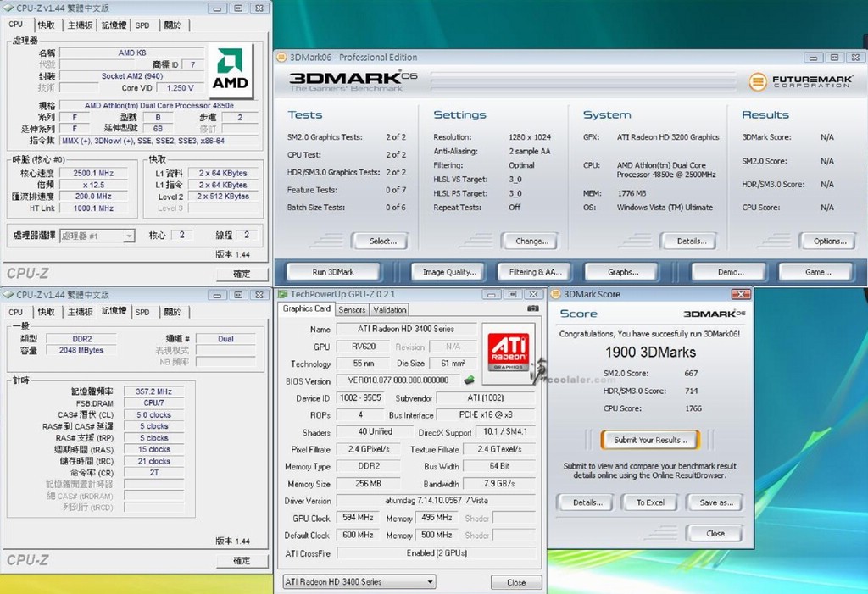Click Save as... in the score window
The image size is (868, 594).
click(715, 502)
